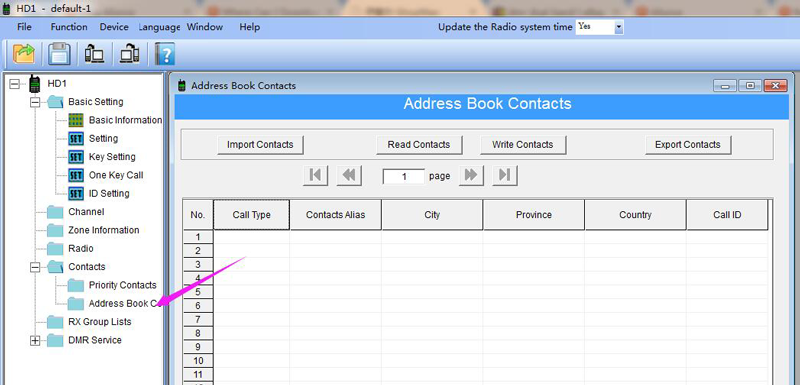Open the Device menu
This screenshot has width=800, height=385.
(x=114, y=27)
